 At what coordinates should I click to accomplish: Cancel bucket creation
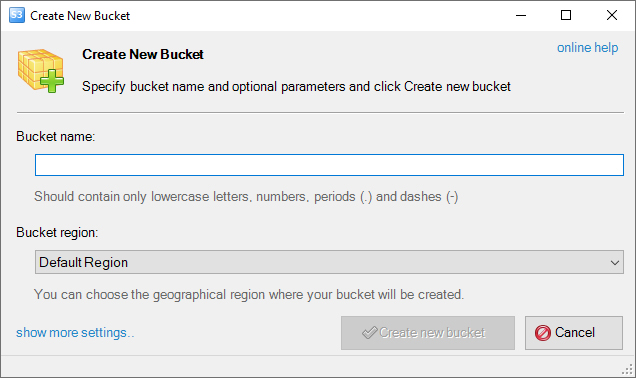[574, 333]
